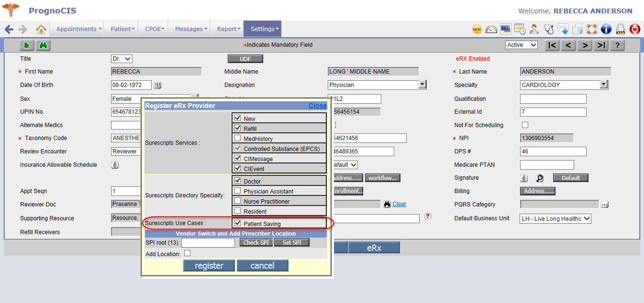Click the cancel button in the dialog
This screenshot has width=644, height=303.
point(262,266)
